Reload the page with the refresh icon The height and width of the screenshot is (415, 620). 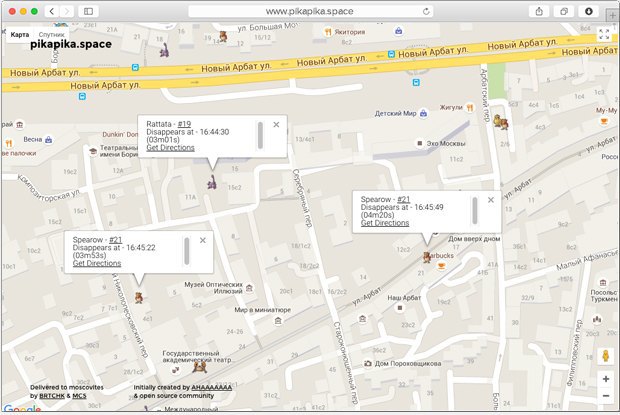tap(426, 11)
